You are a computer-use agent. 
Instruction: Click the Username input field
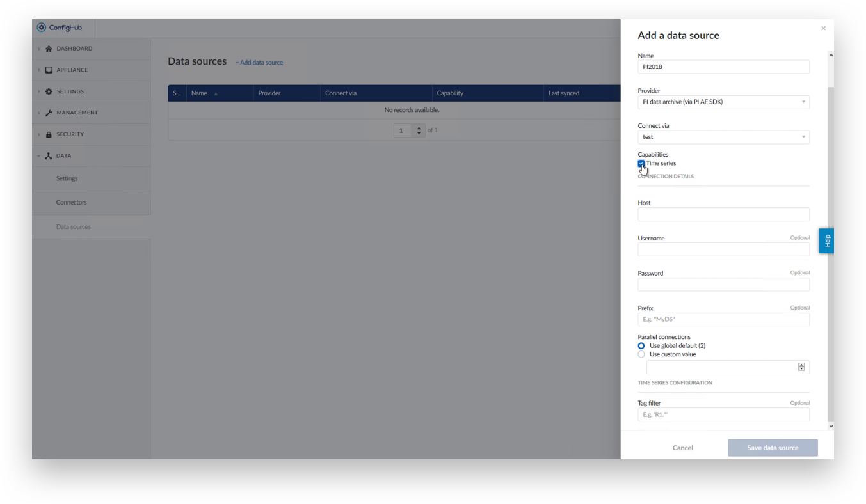click(x=723, y=249)
